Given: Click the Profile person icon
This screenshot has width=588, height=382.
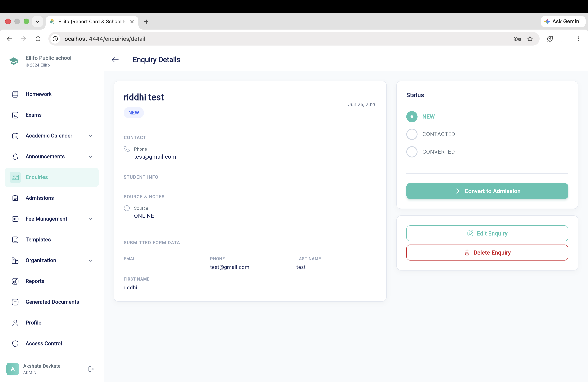Looking at the screenshot, I should point(15,323).
